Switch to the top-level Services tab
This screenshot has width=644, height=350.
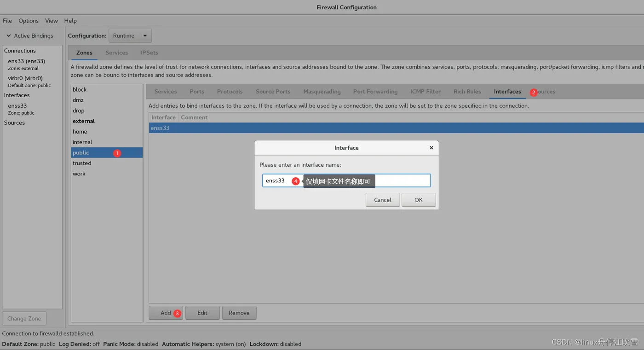pyautogui.click(x=116, y=52)
